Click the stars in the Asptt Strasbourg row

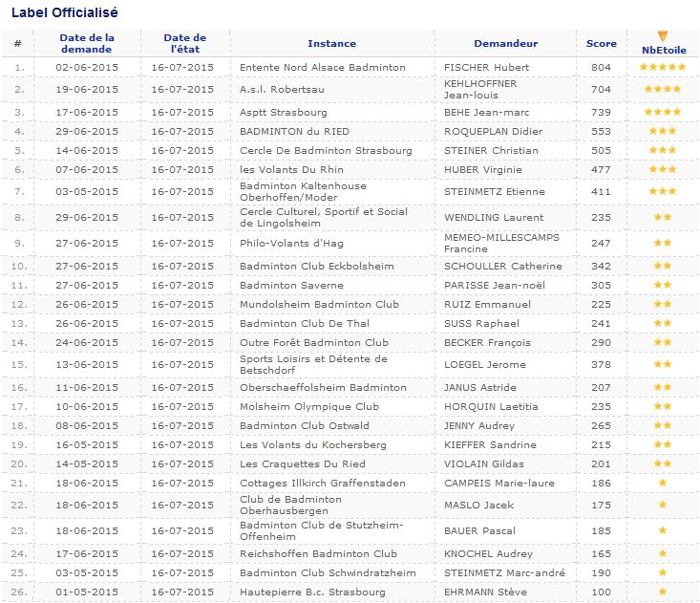click(662, 112)
